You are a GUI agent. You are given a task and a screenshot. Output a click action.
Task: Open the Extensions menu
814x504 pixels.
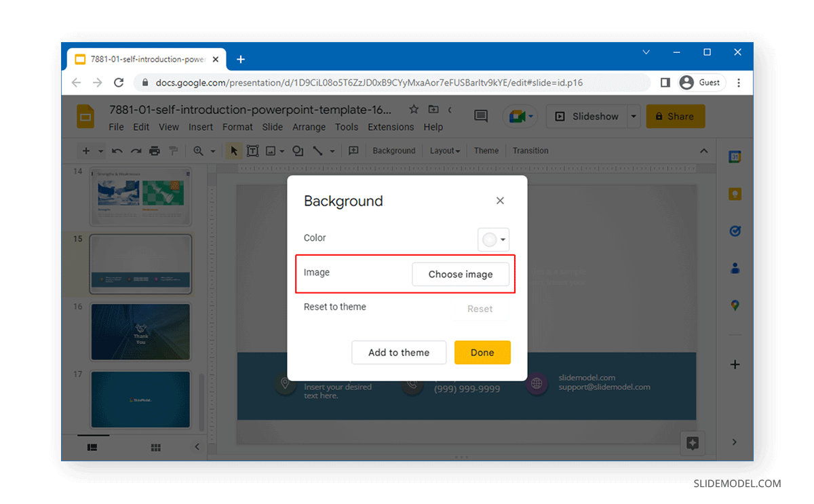click(x=391, y=127)
